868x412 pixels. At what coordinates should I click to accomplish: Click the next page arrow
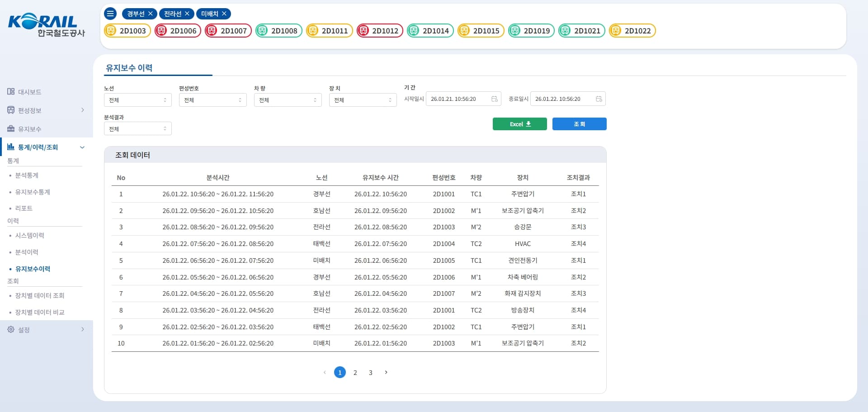[386, 372]
